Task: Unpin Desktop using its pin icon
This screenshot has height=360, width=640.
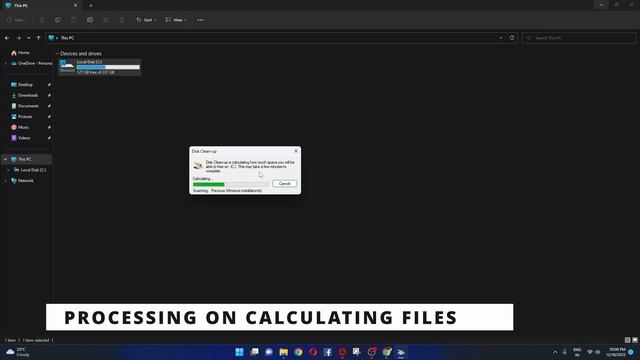Action: point(49,84)
